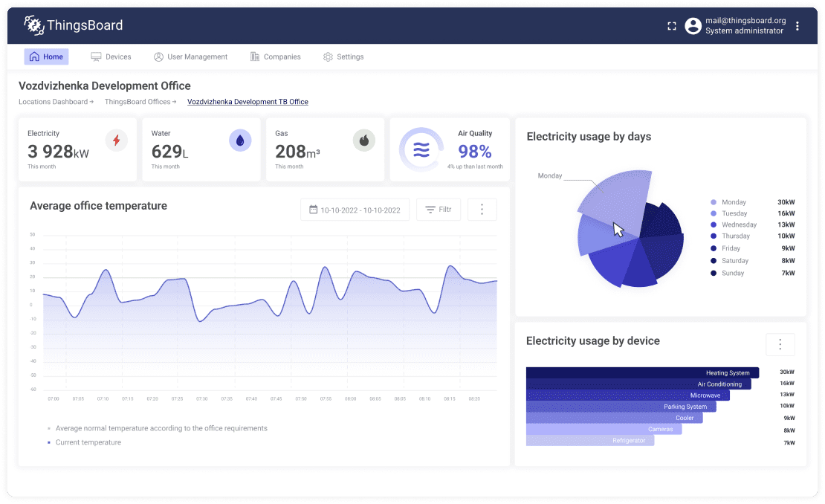Select the Heating System bar
Image resolution: width=825 pixels, height=504 pixels.
(642, 373)
